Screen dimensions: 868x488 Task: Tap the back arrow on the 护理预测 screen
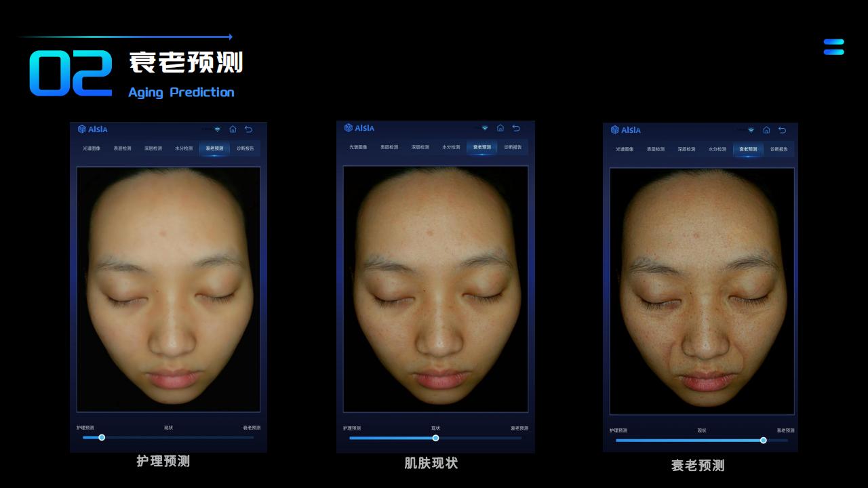(x=249, y=129)
